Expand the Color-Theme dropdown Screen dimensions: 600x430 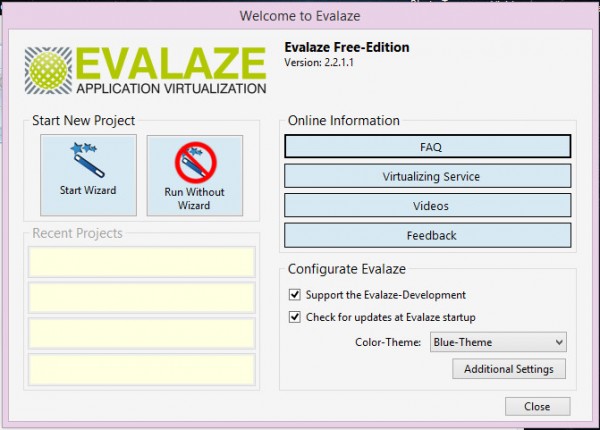point(498,342)
